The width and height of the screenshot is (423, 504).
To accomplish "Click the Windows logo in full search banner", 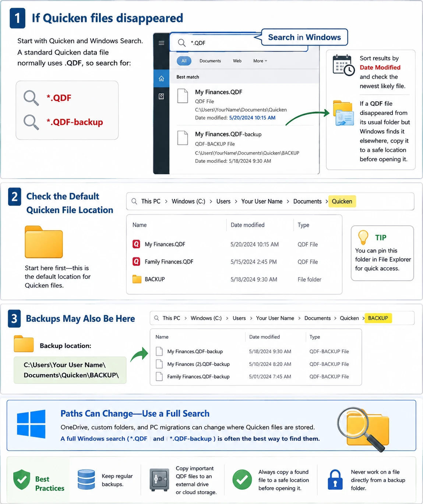I will coord(31,424).
